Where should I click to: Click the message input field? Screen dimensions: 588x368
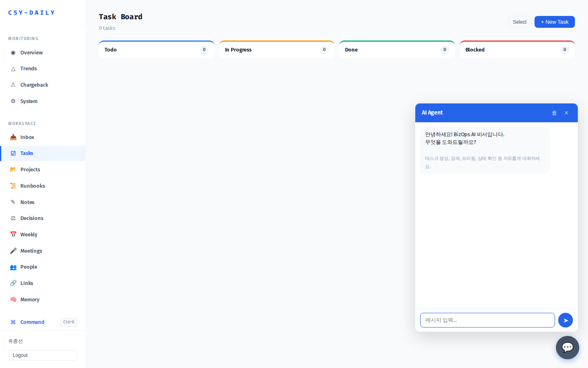click(487, 320)
